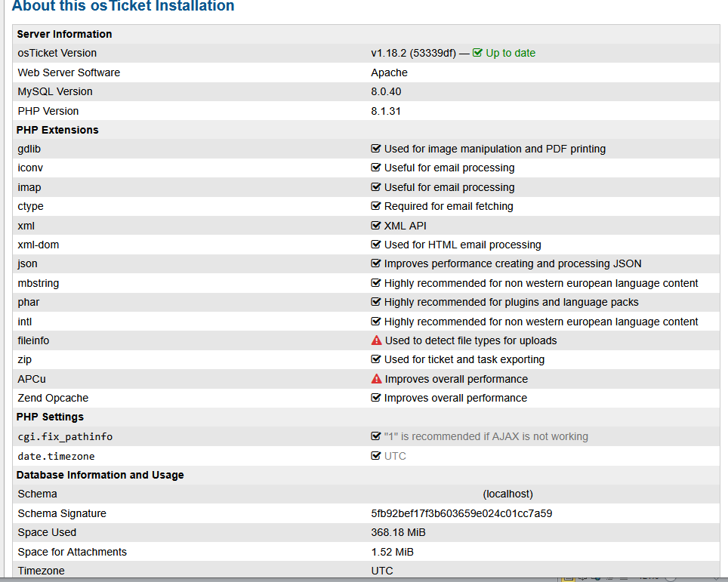Click the imap extension checked box
This screenshot has width=728, height=582.
(376, 187)
